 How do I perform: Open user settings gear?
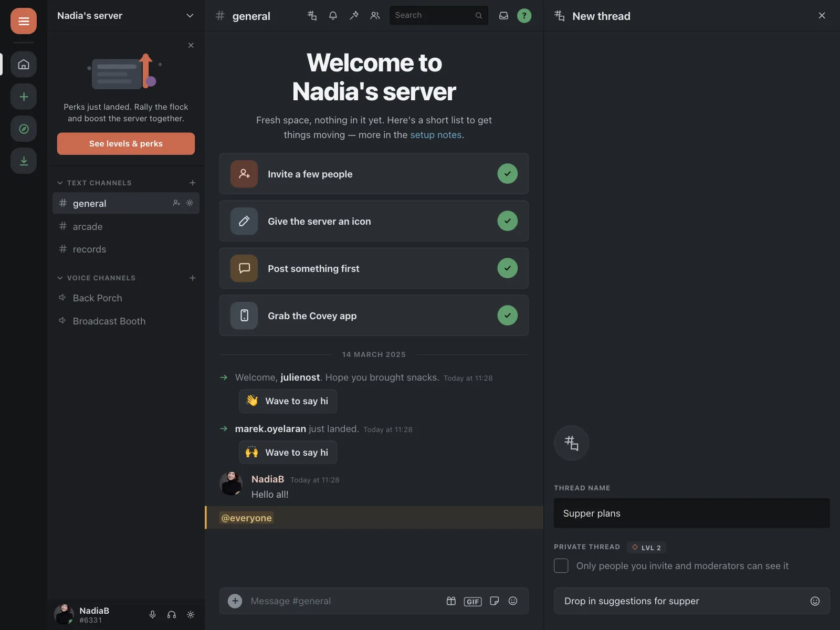(x=191, y=614)
